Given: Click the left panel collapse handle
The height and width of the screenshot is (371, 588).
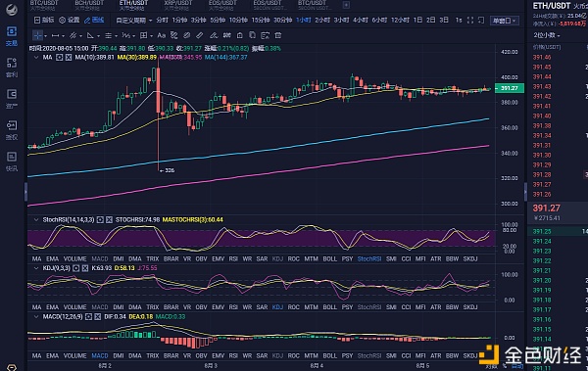Looking at the screenshot, I should pyautogui.click(x=25, y=192).
